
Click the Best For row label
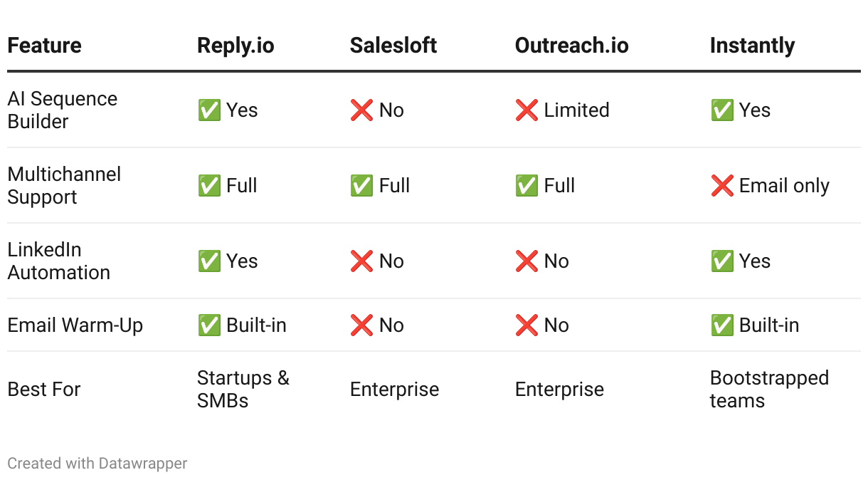click(44, 390)
